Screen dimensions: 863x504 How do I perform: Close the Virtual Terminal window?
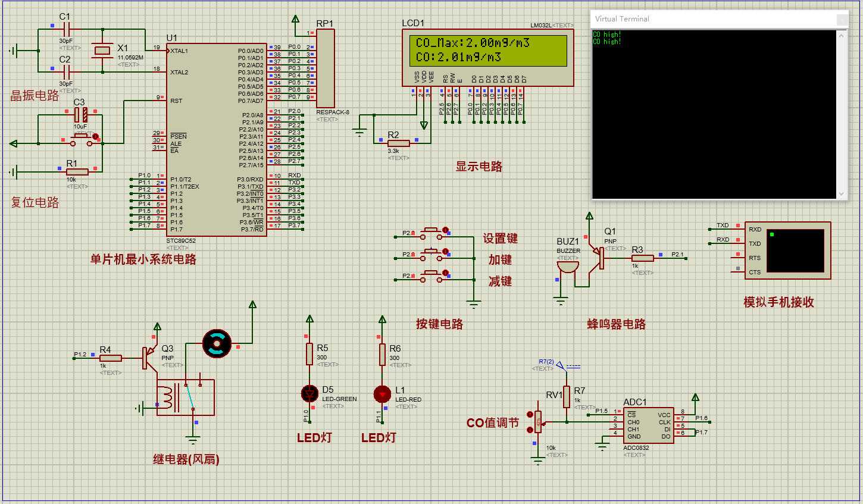(x=842, y=19)
